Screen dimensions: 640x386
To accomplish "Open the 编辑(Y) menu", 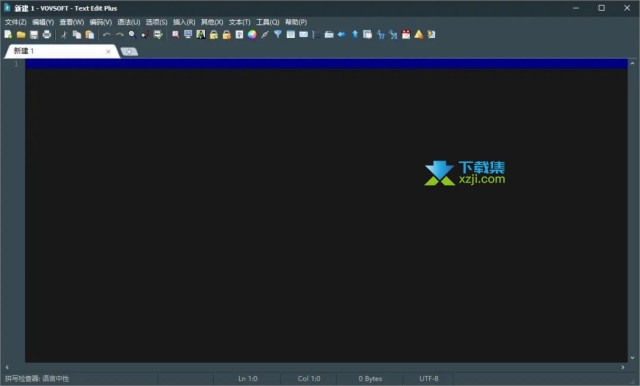I will click(43, 22).
